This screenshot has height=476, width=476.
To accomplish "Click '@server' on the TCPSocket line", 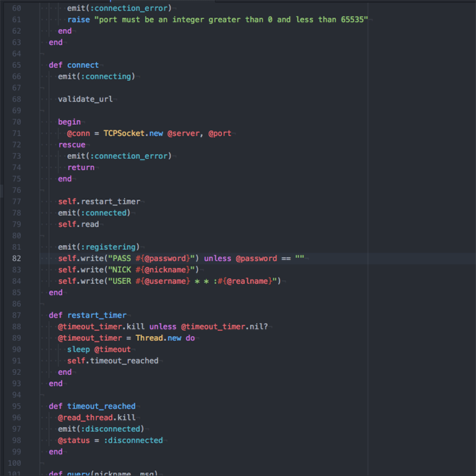I will 183,134.
